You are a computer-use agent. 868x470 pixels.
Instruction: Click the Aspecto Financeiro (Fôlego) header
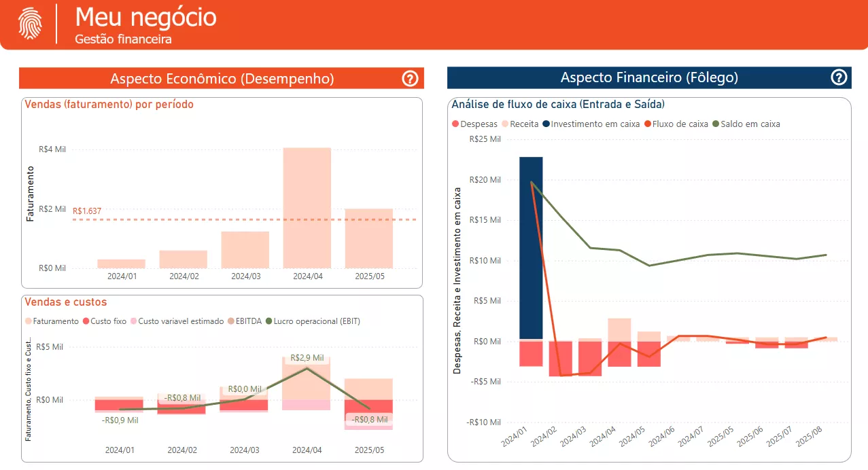649,77
